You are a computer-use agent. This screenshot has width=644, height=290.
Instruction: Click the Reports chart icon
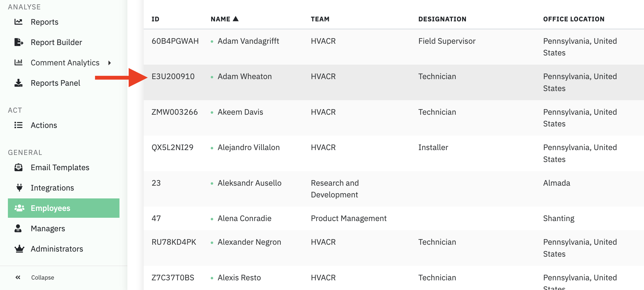click(x=18, y=22)
